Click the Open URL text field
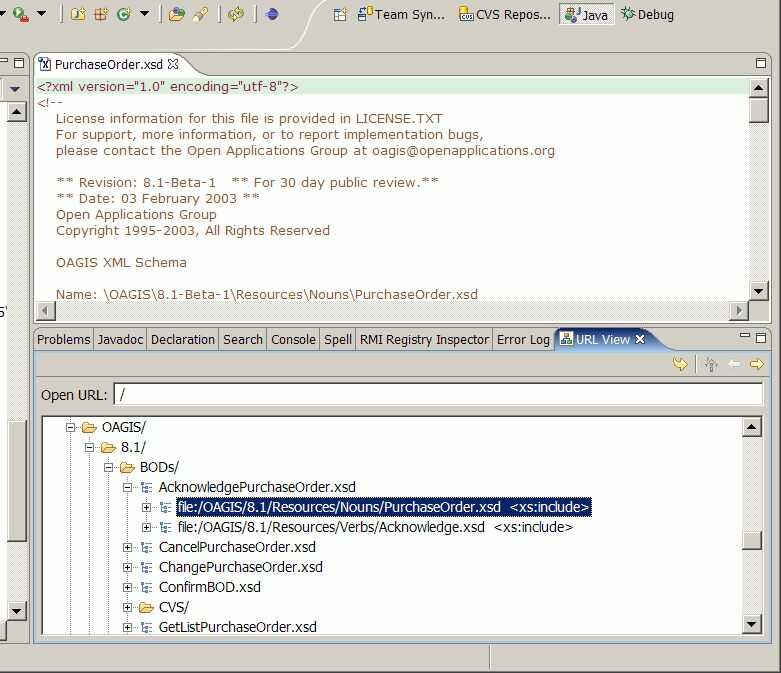The width and height of the screenshot is (781, 673). [x=438, y=394]
